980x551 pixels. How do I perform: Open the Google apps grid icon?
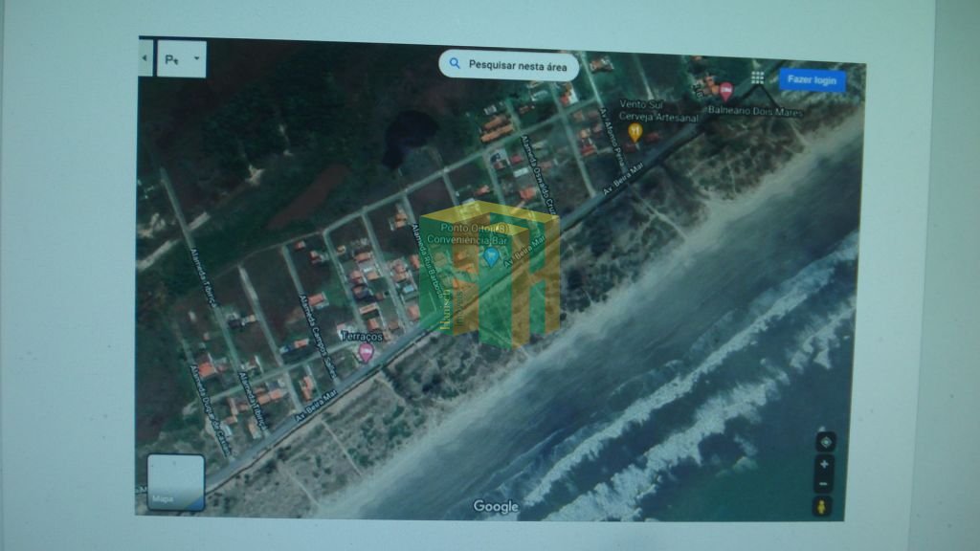click(758, 77)
